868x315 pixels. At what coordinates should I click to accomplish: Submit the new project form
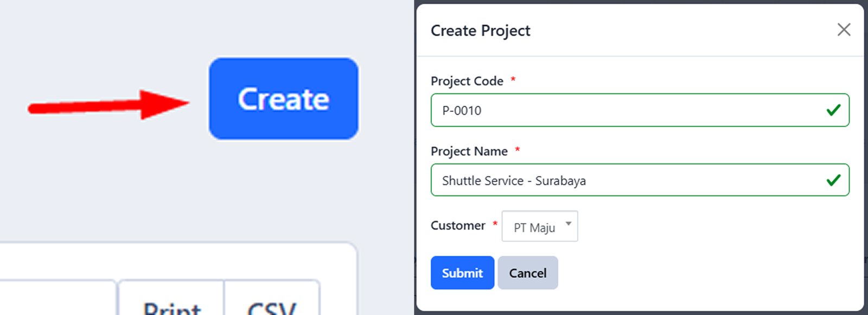click(x=462, y=273)
